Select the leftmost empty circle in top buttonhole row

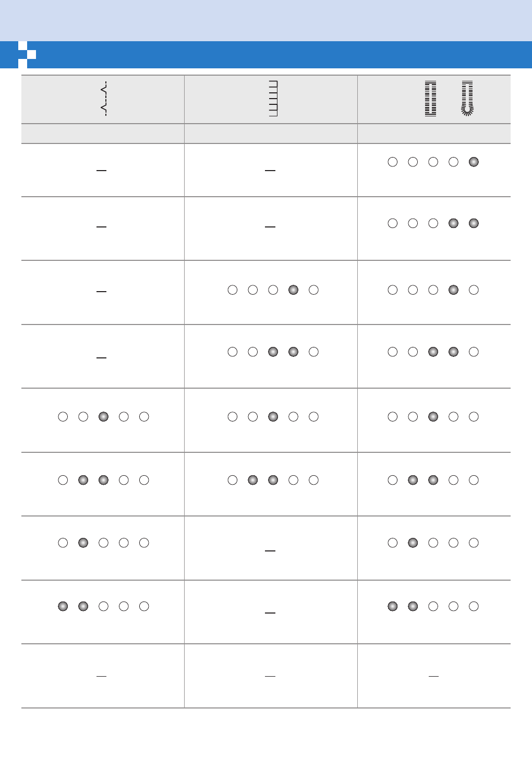click(393, 162)
